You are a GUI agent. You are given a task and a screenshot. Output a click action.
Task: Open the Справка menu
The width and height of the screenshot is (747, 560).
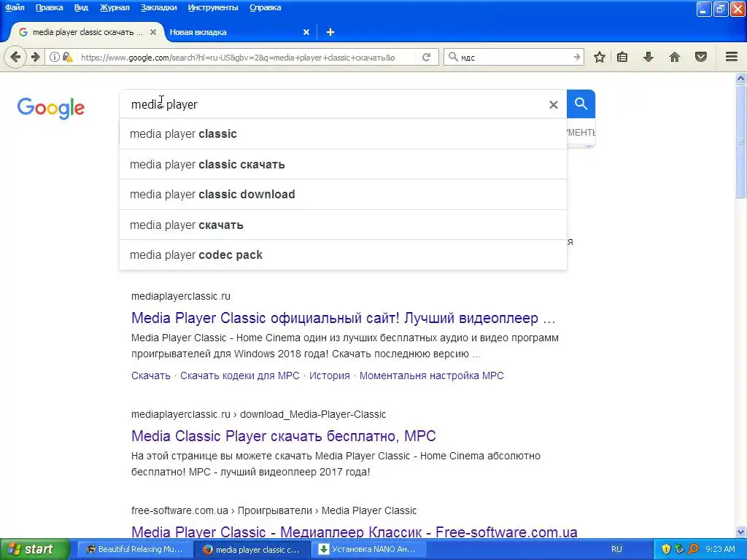click(x=266, y=7)
